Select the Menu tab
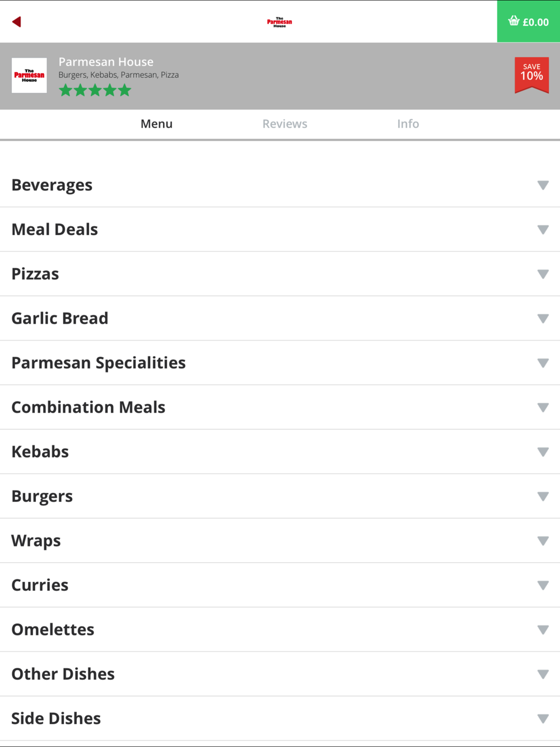 click(156, 124)
